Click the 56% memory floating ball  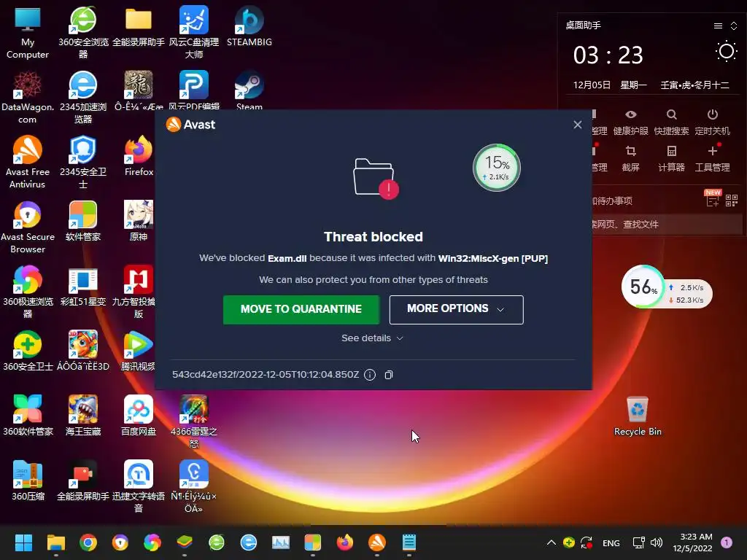pos(643,287)
